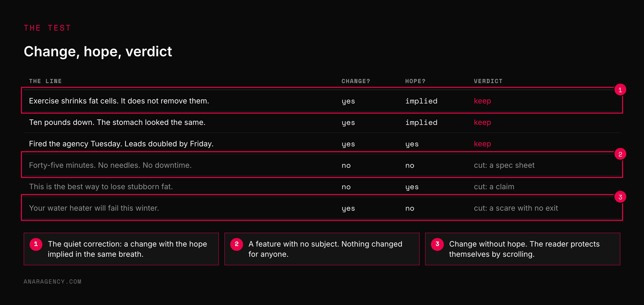Click the keep verdict for the 'Fired the agency' row
644x305 pixels.
pos(482,144)
